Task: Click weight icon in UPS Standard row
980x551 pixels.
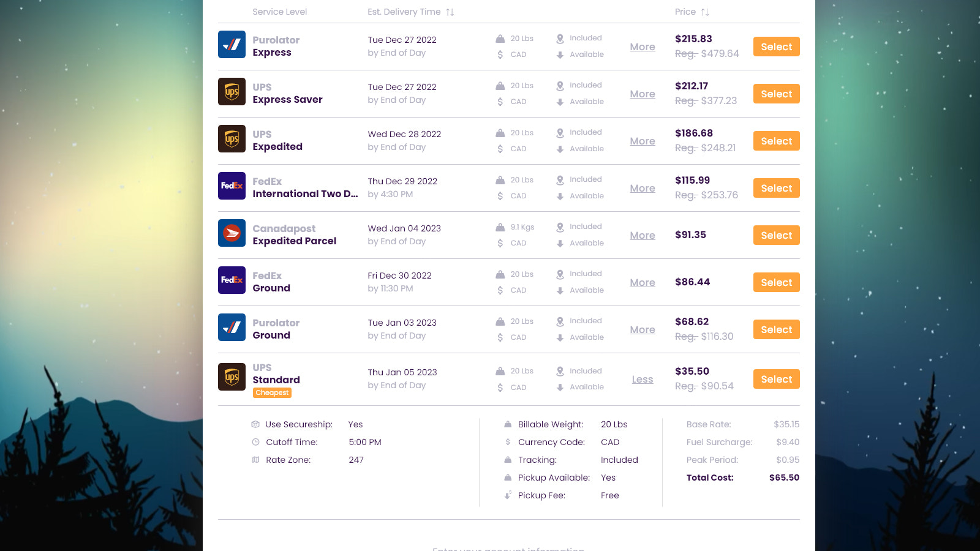Action: tap(500, 371)
